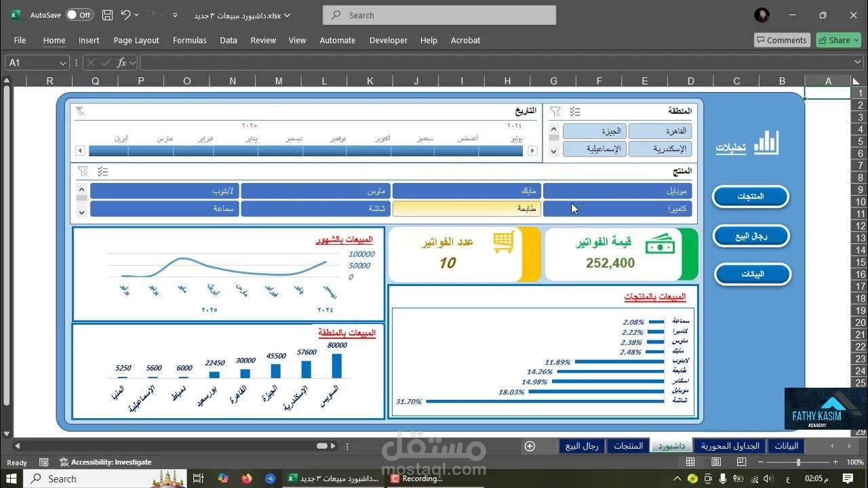Click the money bills icon
868x488 pixels.
click(x=659, y=244)
